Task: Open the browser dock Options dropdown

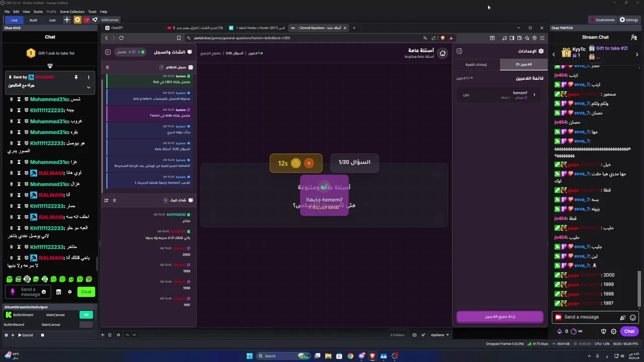Action: 439,335
